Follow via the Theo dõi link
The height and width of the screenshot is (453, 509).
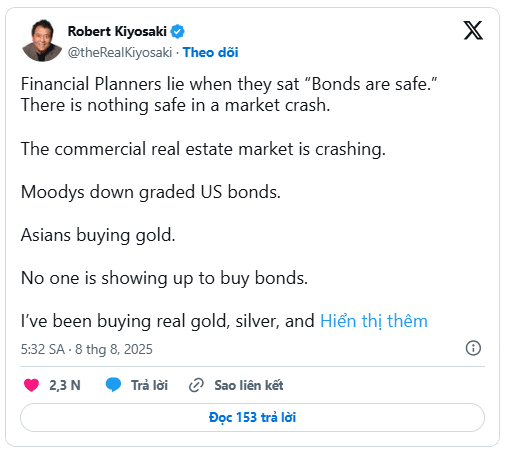[210, 52]
